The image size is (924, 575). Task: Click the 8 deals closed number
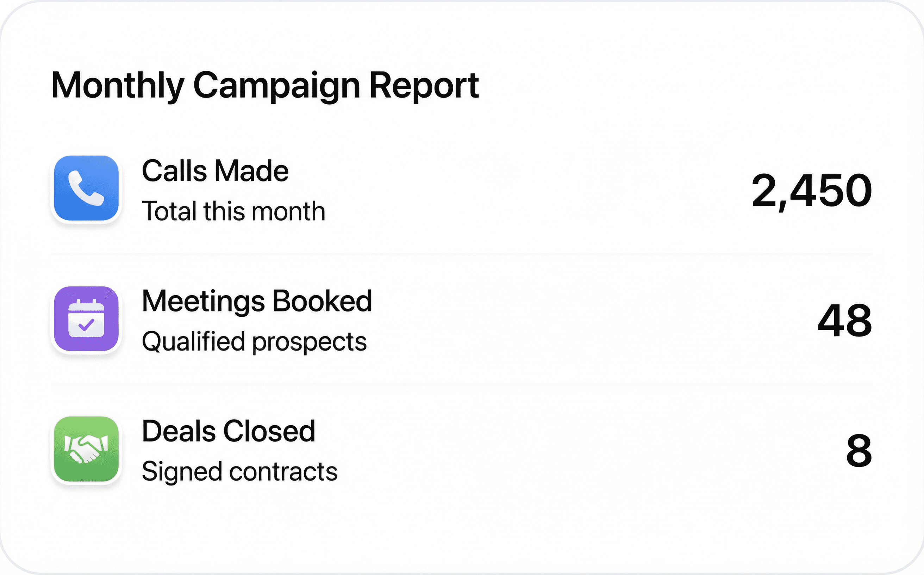(859, 451)
